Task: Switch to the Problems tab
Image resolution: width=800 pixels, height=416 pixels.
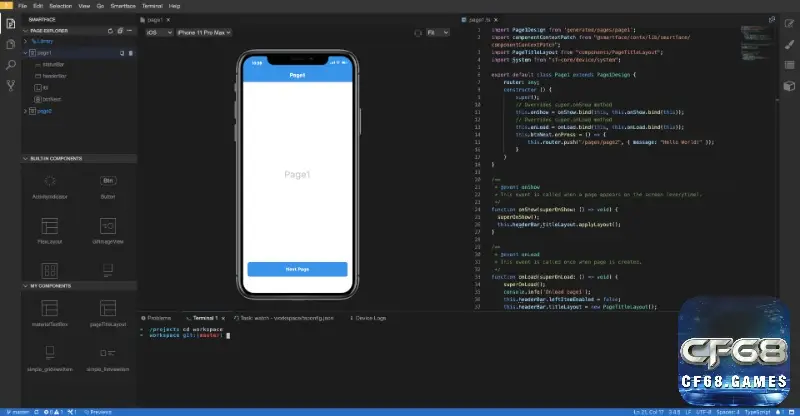Action: coord(156,318)
